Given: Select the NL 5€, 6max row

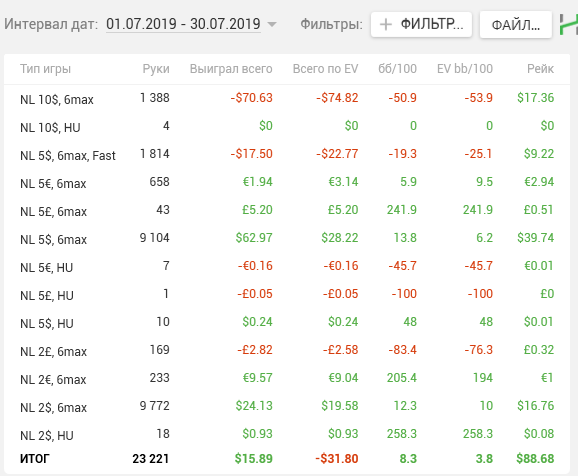Looking at the screenshot, I should click(x=287, y=183).
